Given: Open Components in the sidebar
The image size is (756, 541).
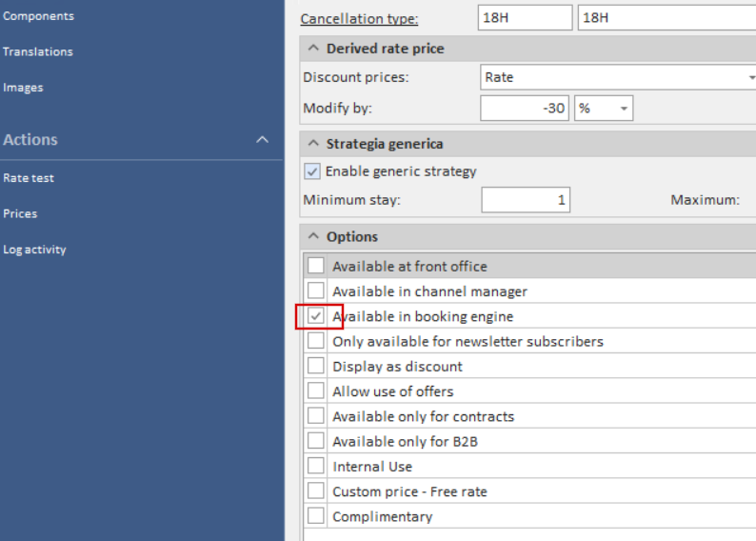Looking at the screenshot, I should pyautogui.click(x=39, y=16).
